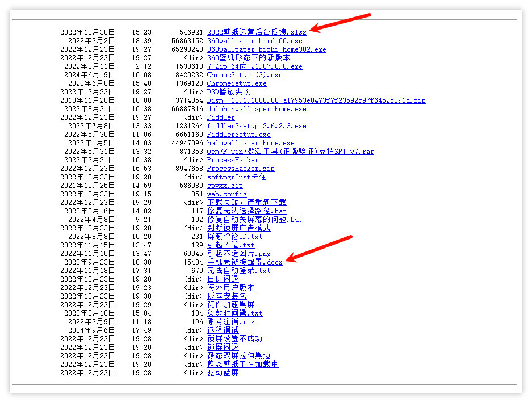Image resolution: width=532 pixels, height=403 pixels.
Task: Download fiddler2setup_2.6.2.3.exe
Action: 256,126
